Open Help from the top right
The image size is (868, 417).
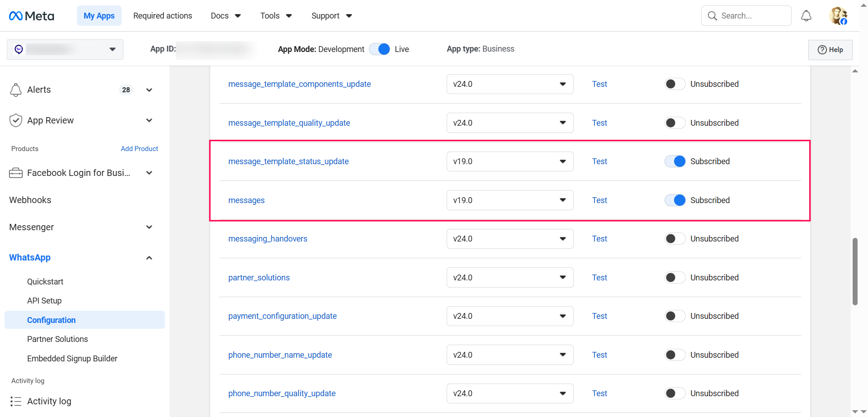point(830,49)
